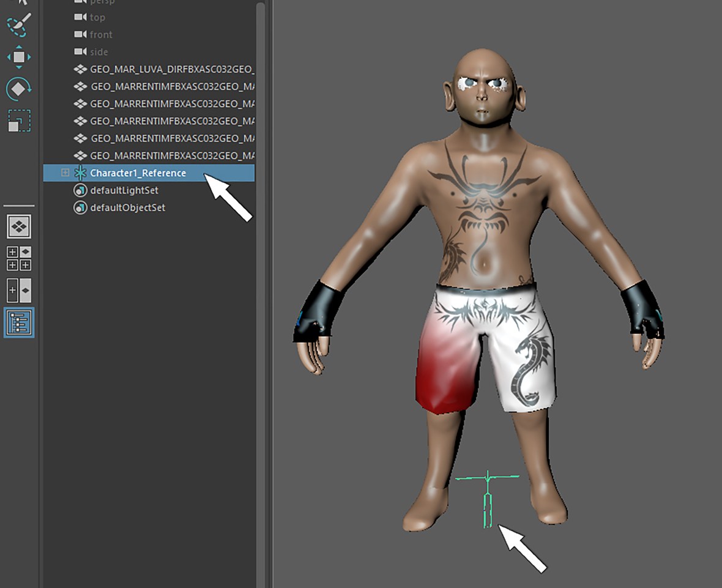Image resolution: width=722 pixels, height=588 pixels.
Task: Click the four-view layout shortcut button
Action: click(20, 257)
